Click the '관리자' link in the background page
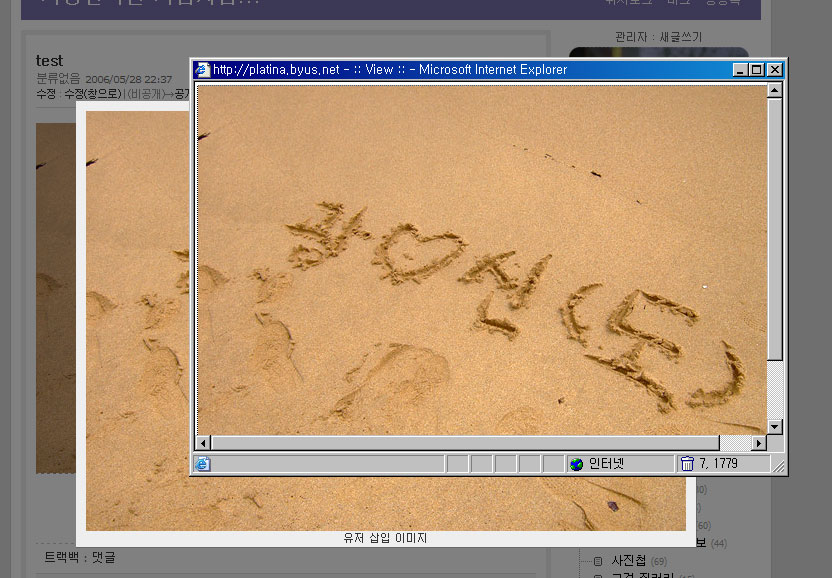The height and width of the screenshot is (578, 832). (631, 37)
